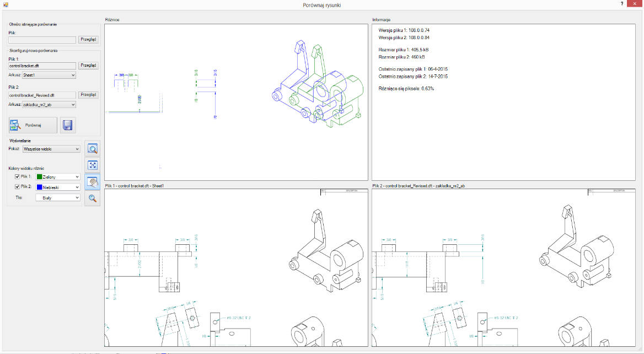Screen dimensions: 644x354
Task: Click the help question mark button
Action: point(622,3)
